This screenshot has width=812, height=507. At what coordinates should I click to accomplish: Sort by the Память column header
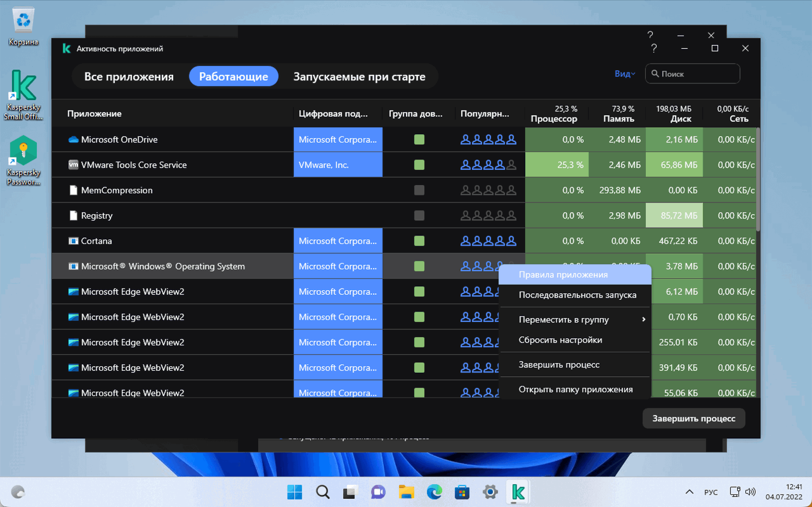(619, 119)
